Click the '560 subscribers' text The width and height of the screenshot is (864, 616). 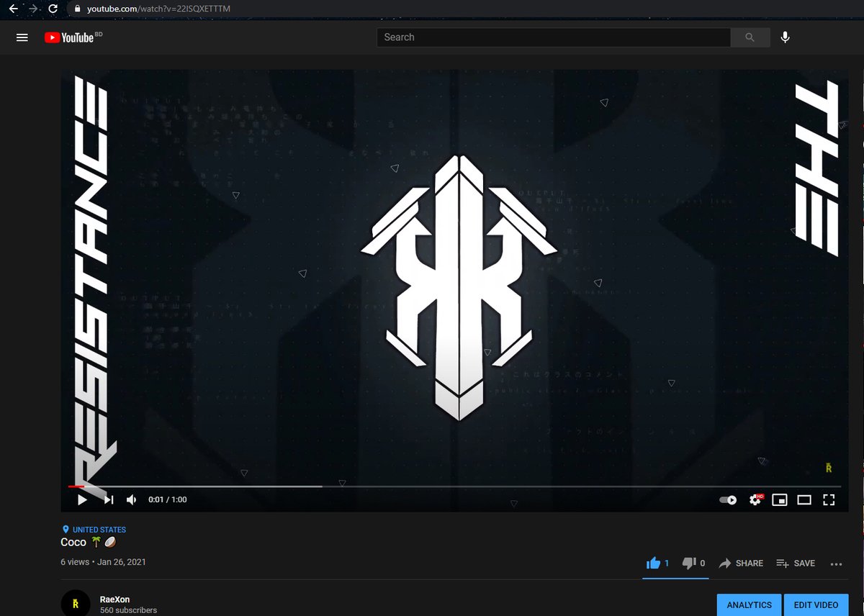(128, 610)
